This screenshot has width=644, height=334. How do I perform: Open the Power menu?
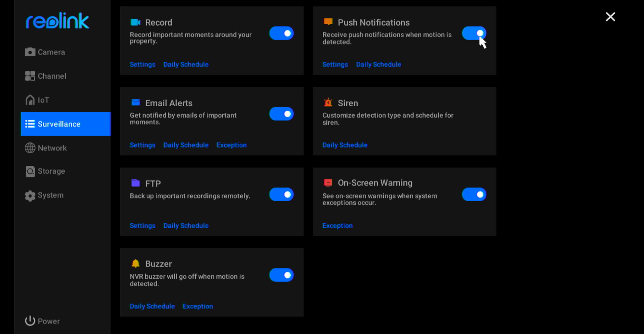tap(42, 321)
